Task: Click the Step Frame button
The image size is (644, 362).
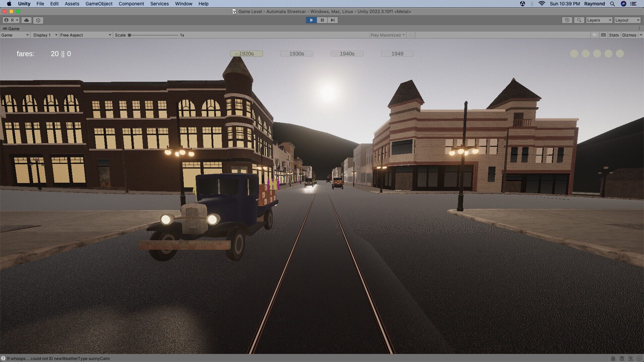Action: 332,20
